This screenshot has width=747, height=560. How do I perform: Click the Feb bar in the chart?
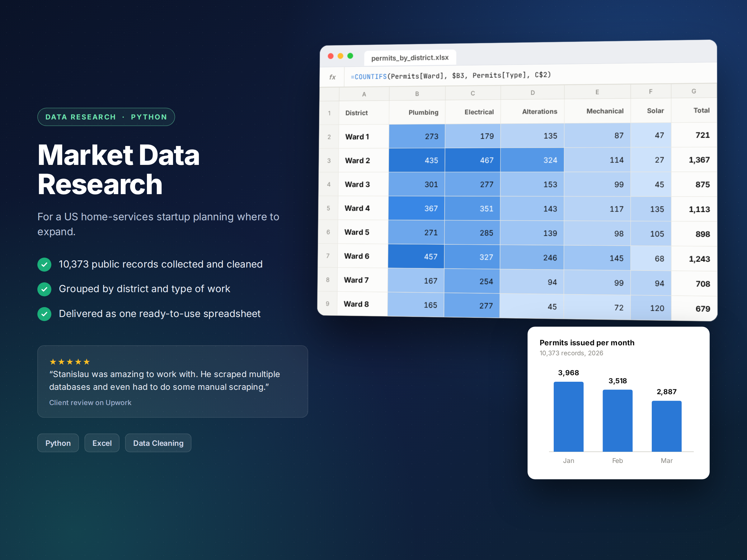click(x=617, y=421)
